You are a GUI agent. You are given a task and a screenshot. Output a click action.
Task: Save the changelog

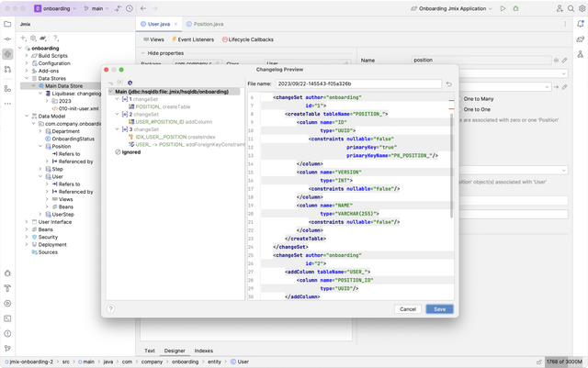[439, 309]
